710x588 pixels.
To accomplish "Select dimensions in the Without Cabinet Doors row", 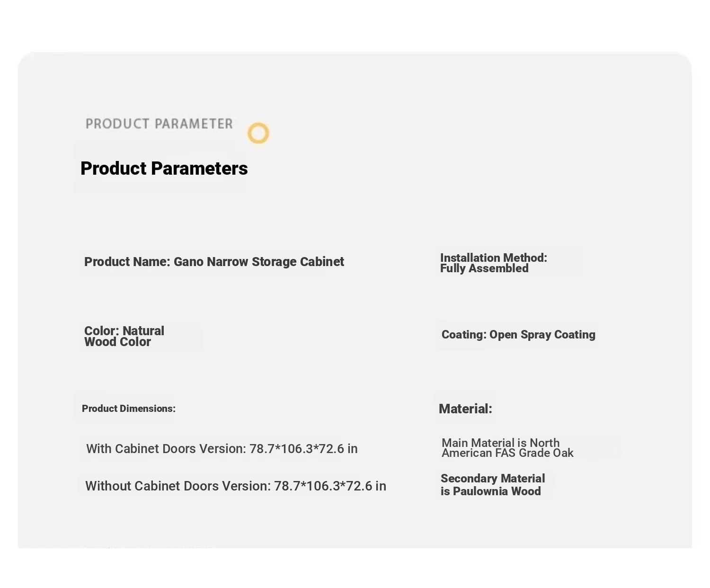I will 330,486.
